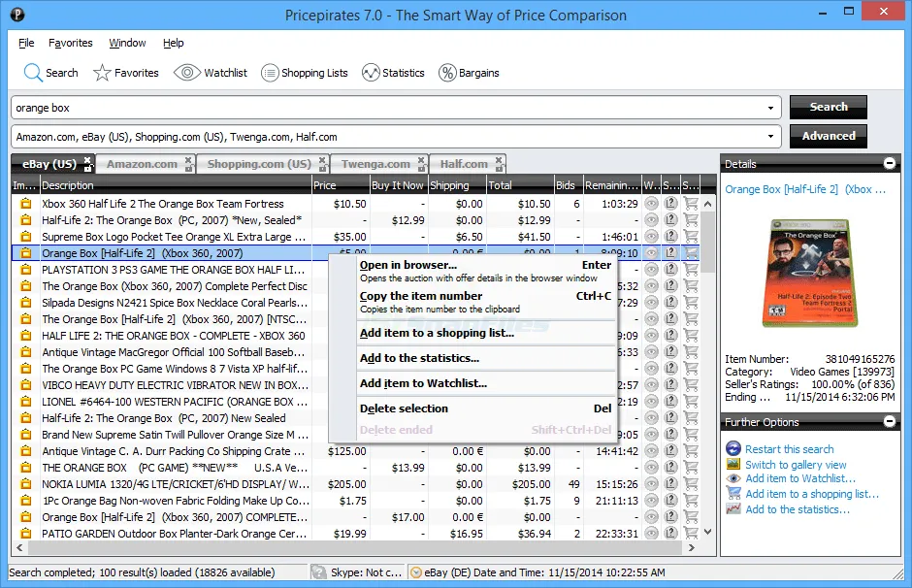Open the Favorites menu in the menu bar
The width and height of the screenshot is (912, 588).
(x=71, y=43)
